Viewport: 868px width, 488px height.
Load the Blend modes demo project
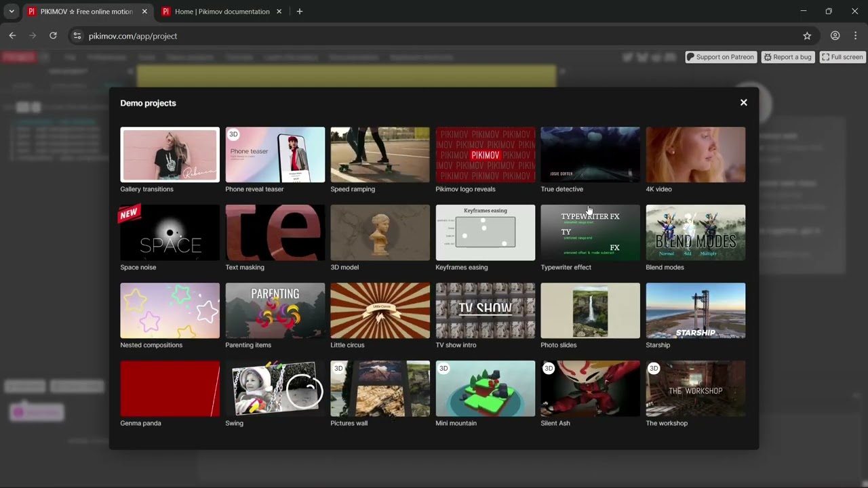point(695,232)
